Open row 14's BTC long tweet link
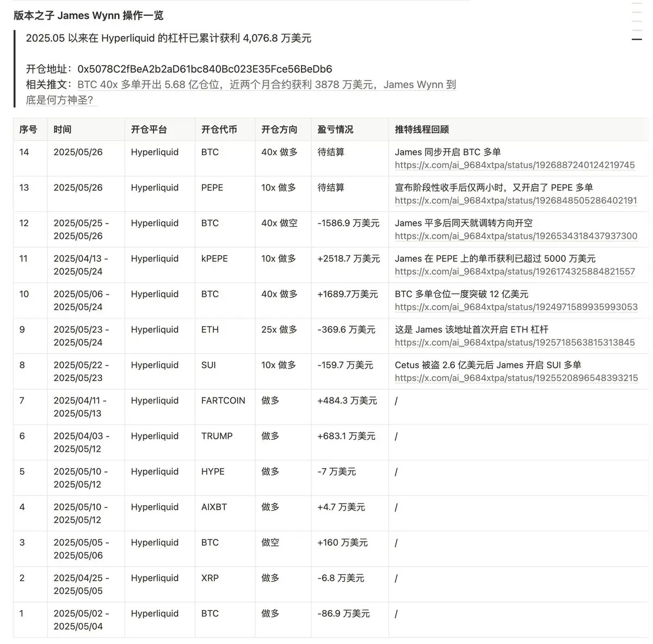Image resolution: width=653 pixels, height=644 pixels. pyautogui.click(x=514, y=165)
